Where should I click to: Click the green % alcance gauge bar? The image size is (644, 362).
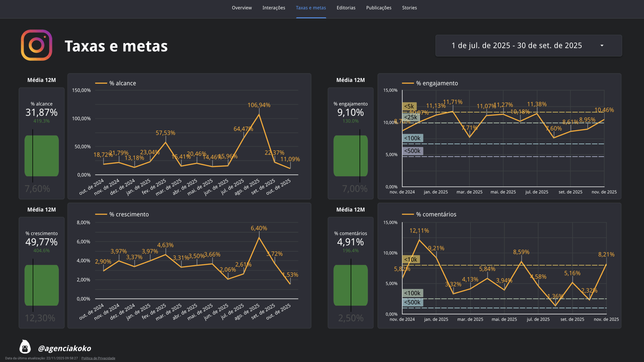pos(42,155)
